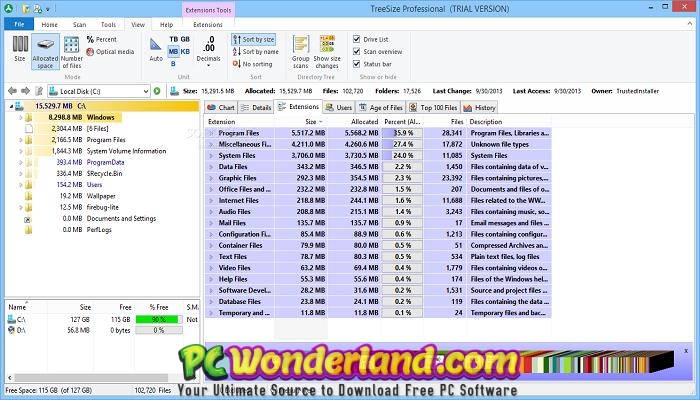Open the Details tab
This screenshot has width=700, height=400.
256,108
